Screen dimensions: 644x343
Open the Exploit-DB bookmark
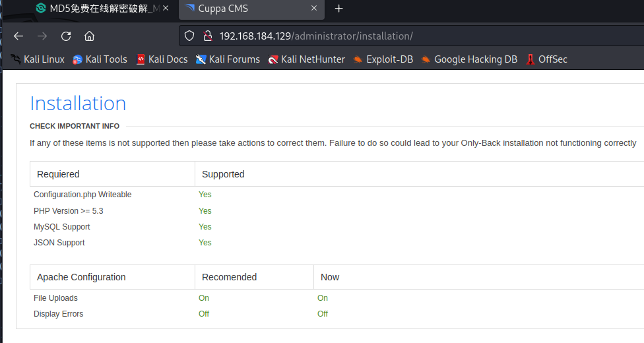tap(383, 59)
